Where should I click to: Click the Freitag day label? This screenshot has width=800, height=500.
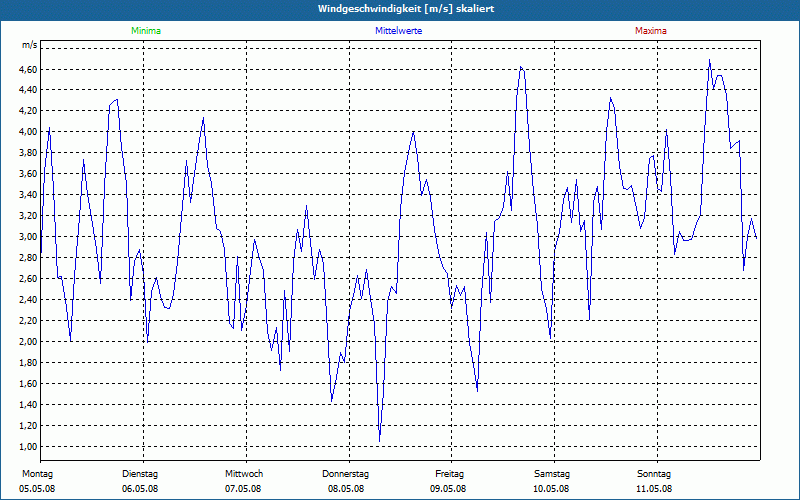tap(449, 474)
